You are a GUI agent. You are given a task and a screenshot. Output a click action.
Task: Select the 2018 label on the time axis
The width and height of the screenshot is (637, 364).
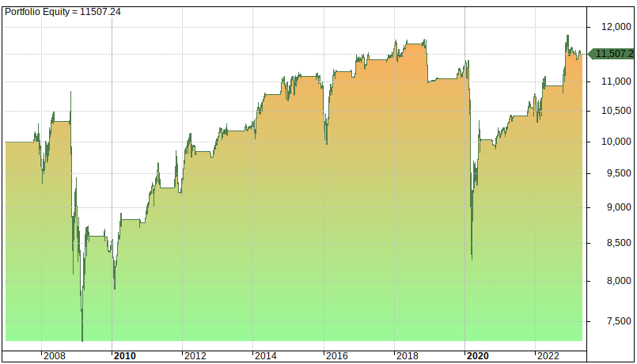coord(407,355)
